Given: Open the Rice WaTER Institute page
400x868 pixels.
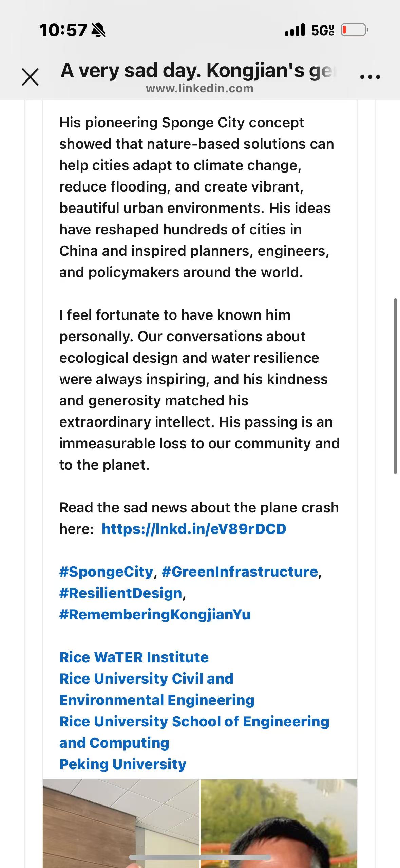Looking at the screenshot, I should (x=134, y=657).
